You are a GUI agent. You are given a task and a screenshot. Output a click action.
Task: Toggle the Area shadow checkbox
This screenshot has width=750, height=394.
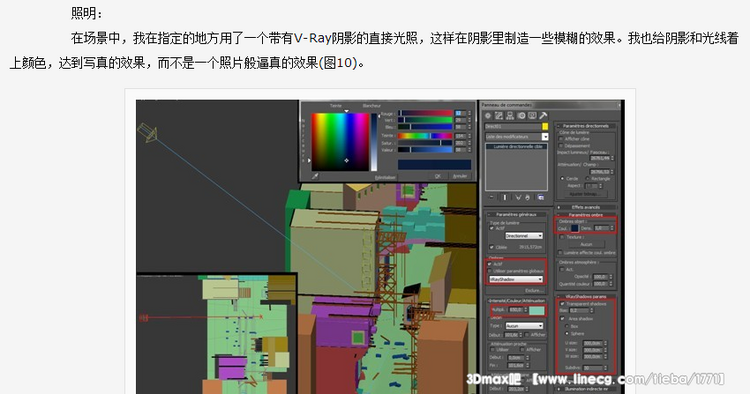click(x=562, y=318)
